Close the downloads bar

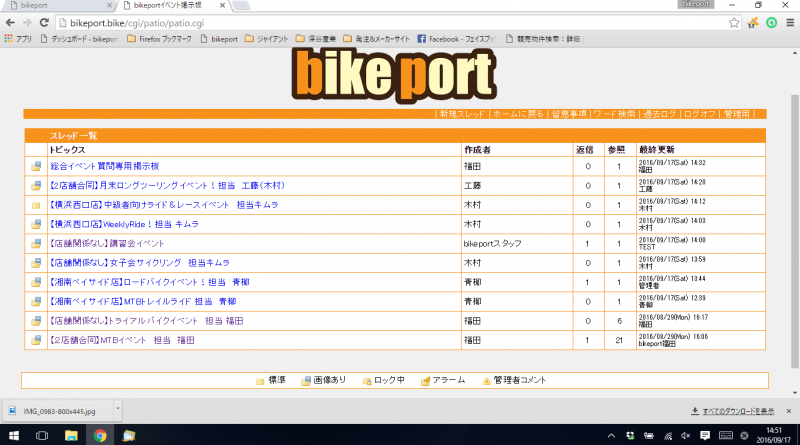(x=789, y=411)
